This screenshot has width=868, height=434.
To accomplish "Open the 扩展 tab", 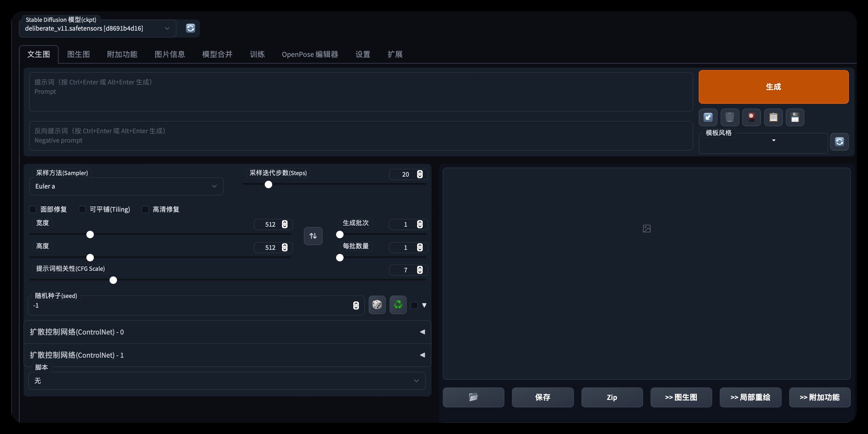I will coord(395,54).
